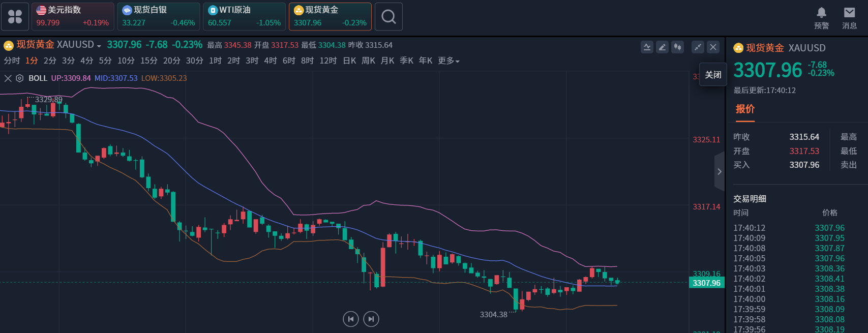Open the indicator line-chart tool icon
This screenshot has width=868, height=333.
[647, 47]
